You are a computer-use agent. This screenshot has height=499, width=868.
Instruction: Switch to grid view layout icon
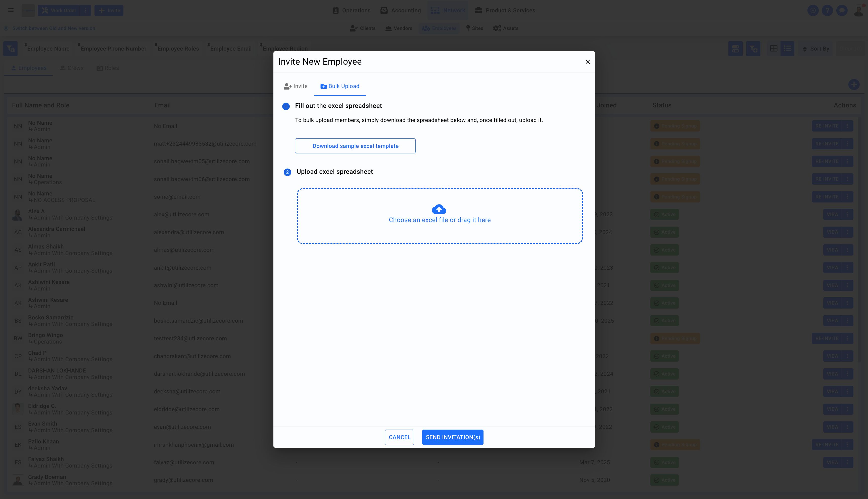coord(774,49)
